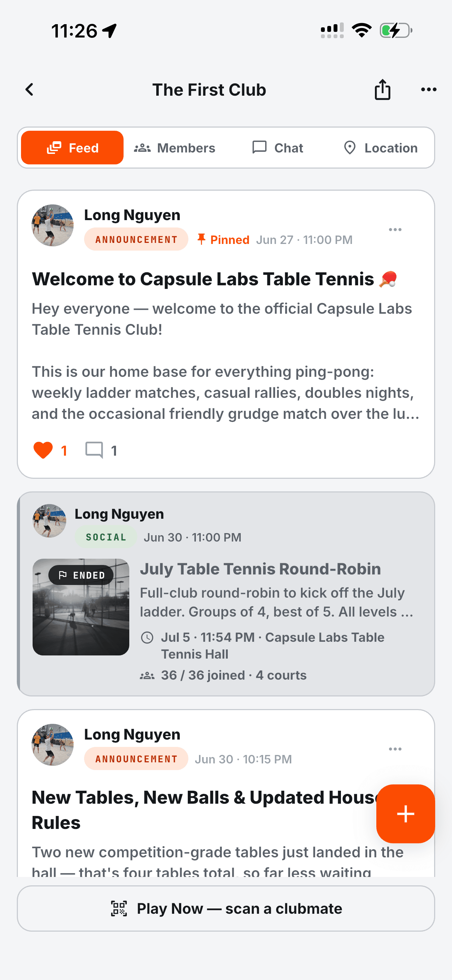Open options menu for New Tables post
Viewport: 452px width, 980px height.
point(395,749)
